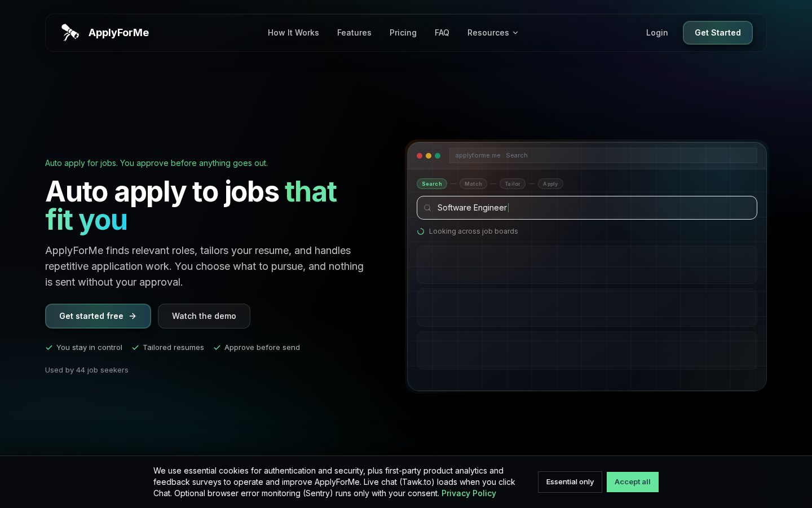
Task: Click checkmark next to You stay in control
Action: tap(49, 348)
